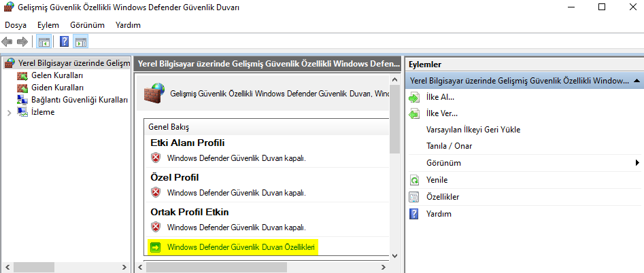Click red shield under Özel Profil
The image size is (644, 273).
pos(155,192)
